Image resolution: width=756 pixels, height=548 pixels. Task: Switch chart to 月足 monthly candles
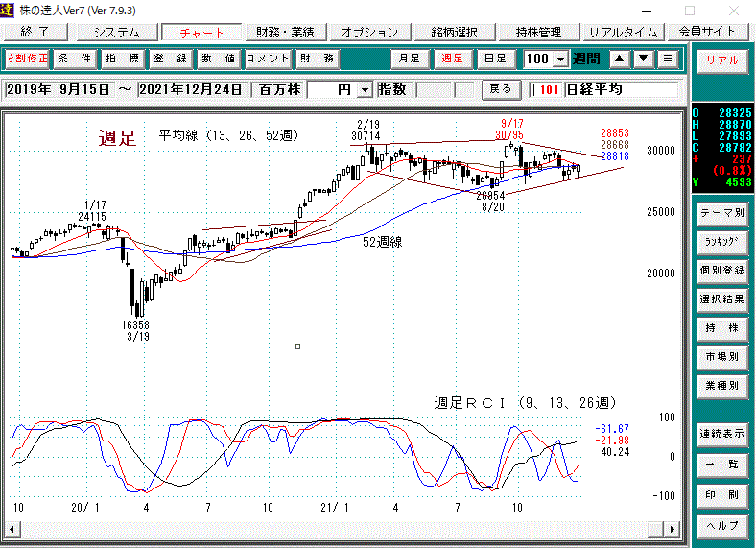(x=410, y=59)
